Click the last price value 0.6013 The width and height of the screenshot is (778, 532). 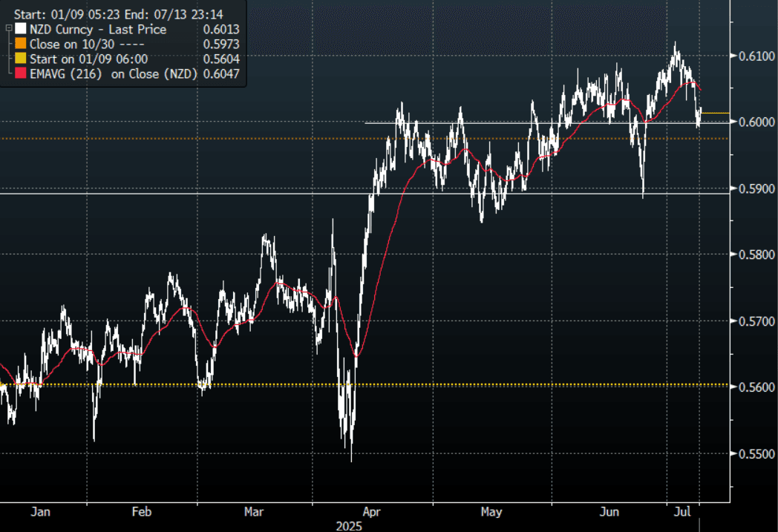coord(221,29)
